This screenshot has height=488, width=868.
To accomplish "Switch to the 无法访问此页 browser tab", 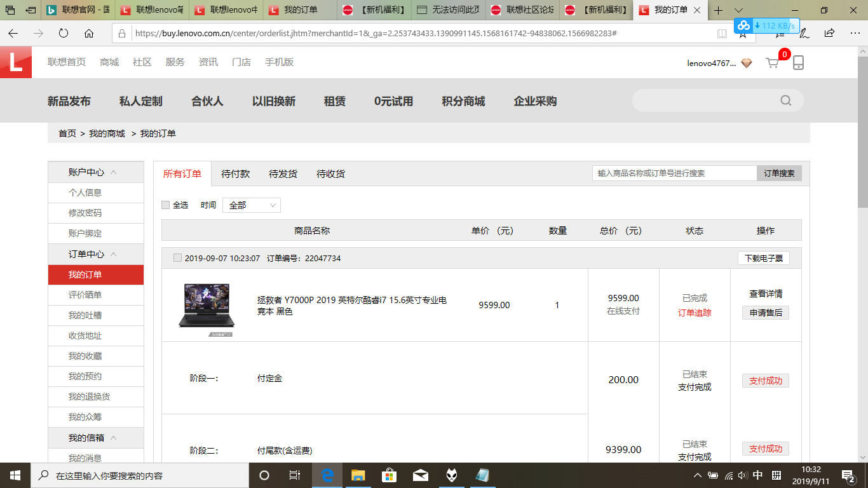I will coord(448,10).
